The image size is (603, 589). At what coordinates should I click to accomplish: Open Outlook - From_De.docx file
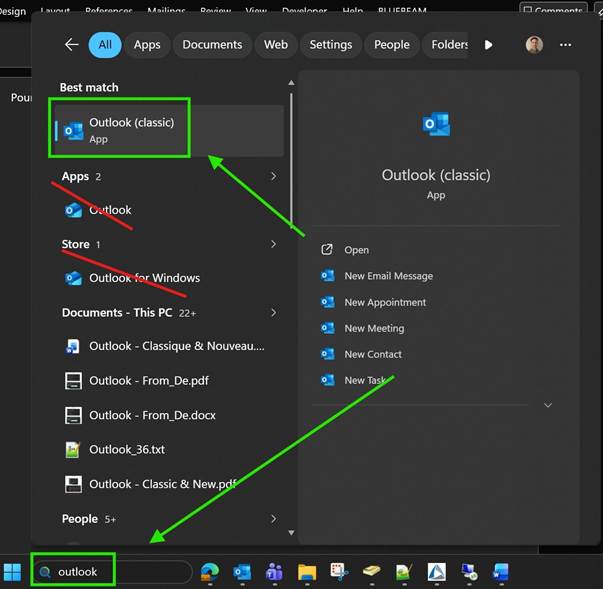point(140,415)
